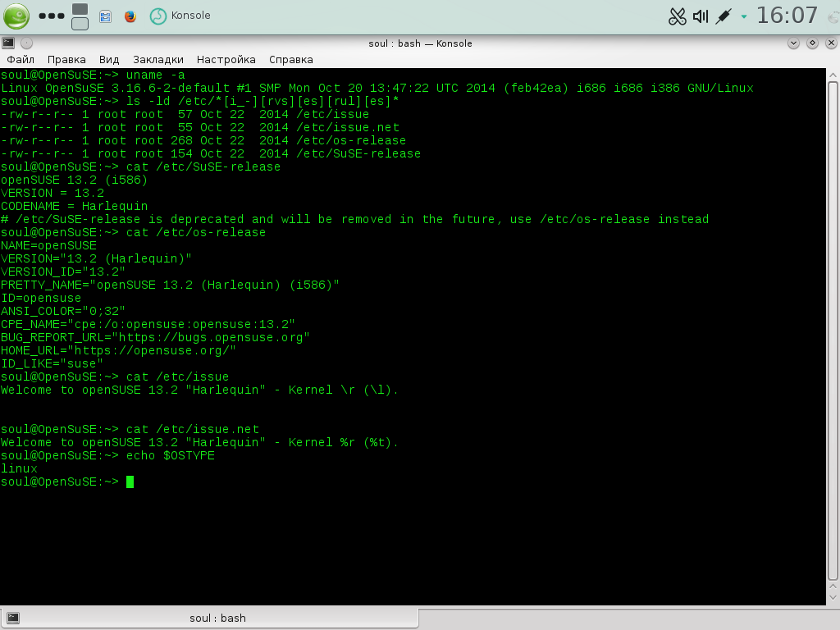The width and height of the screenshot is (840, 630).
Task: Launch Firefox from the panel
Action: point(130,16)
